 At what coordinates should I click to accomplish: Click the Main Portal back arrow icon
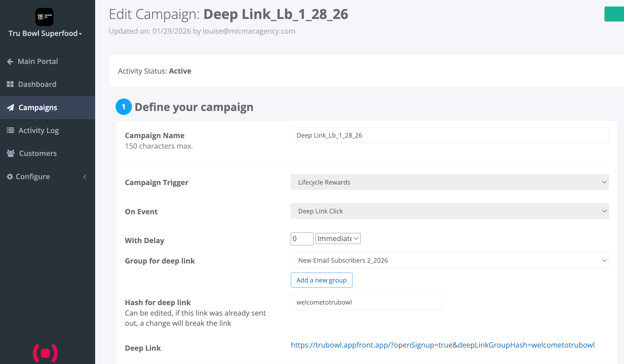click(10, 61)
